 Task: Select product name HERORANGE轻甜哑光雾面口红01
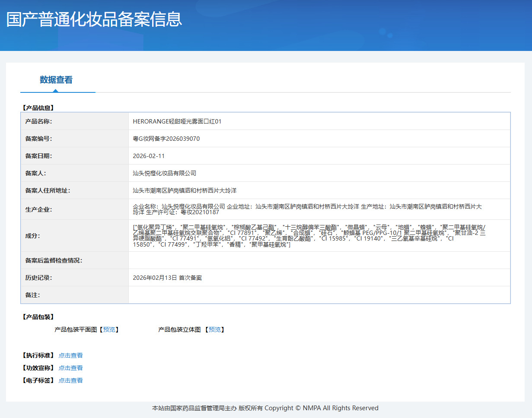(x=177, y=121)
